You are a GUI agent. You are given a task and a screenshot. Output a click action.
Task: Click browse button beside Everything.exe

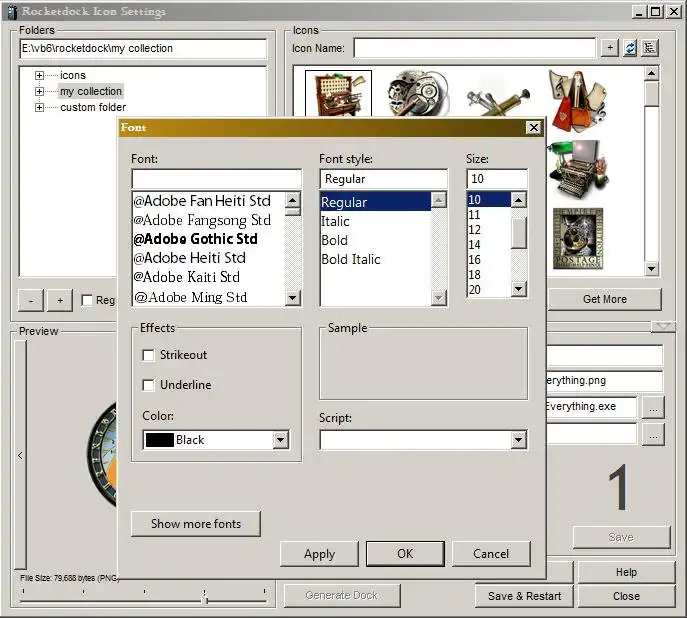point(653,408)
